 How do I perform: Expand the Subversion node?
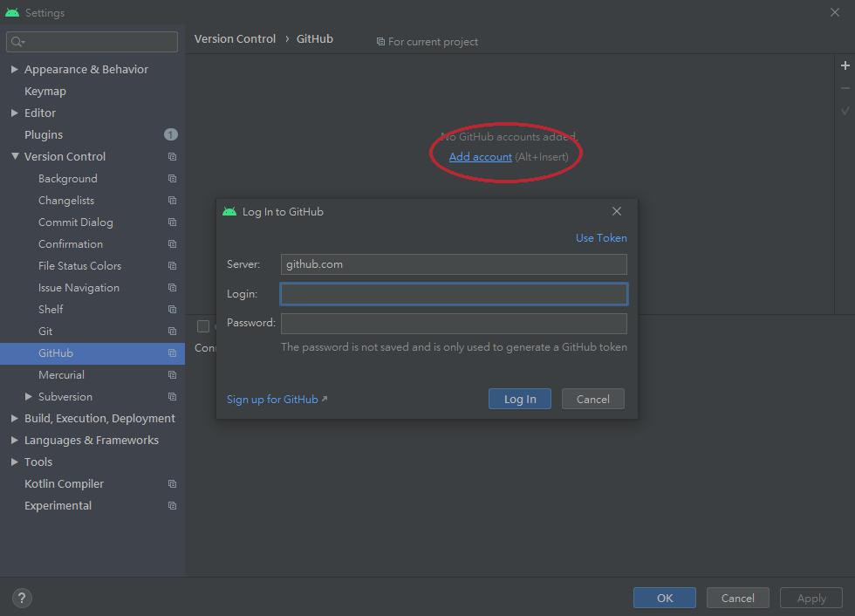click(28, 396)
